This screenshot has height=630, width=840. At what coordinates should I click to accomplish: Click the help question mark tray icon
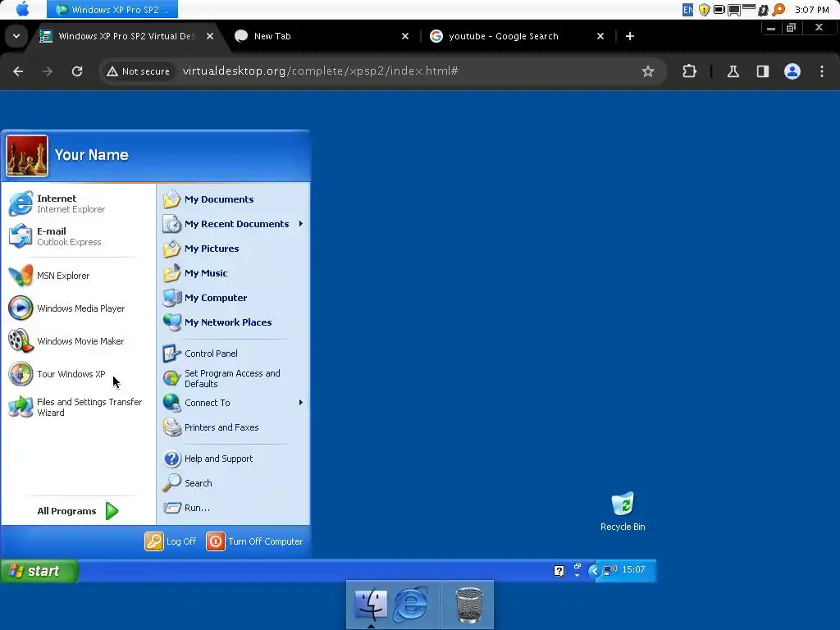click(559, 571)
